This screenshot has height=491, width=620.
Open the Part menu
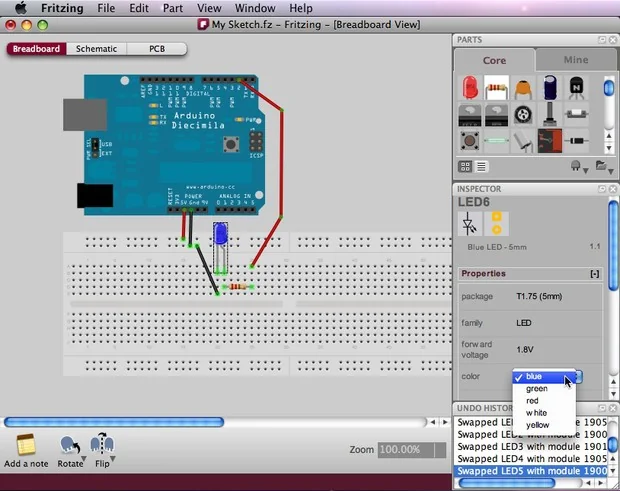173,8
